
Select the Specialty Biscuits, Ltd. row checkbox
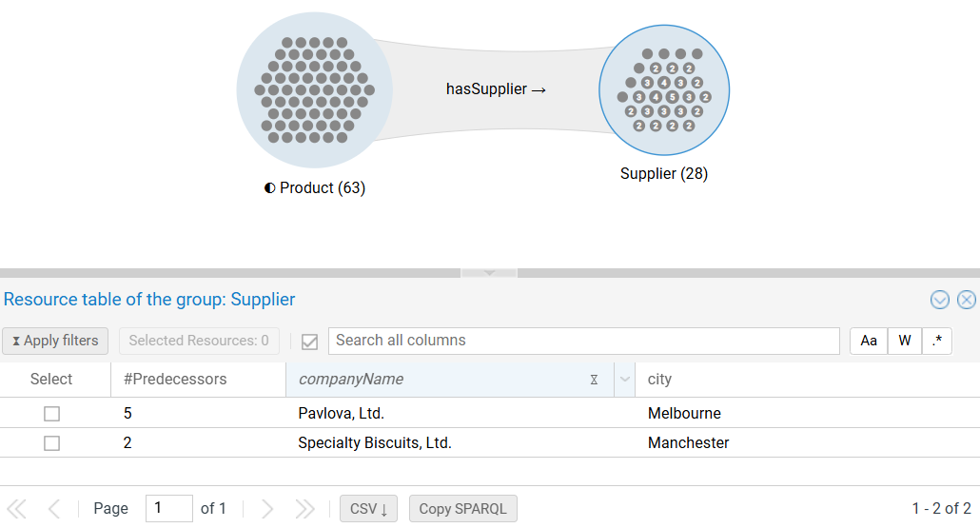click(x=52, y=443)
